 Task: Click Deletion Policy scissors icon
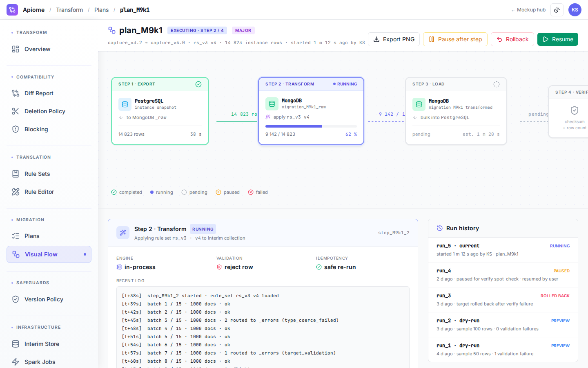(16, 111)
